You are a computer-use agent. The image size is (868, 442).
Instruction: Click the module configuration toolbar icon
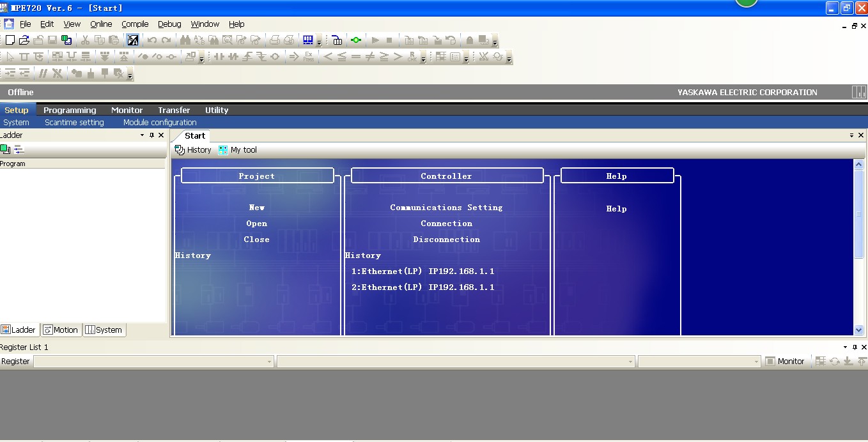308,40
